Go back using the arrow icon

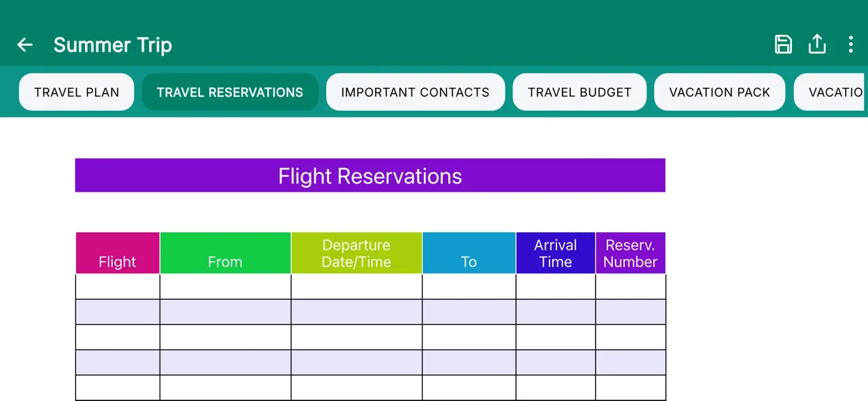tap(25, 45)
